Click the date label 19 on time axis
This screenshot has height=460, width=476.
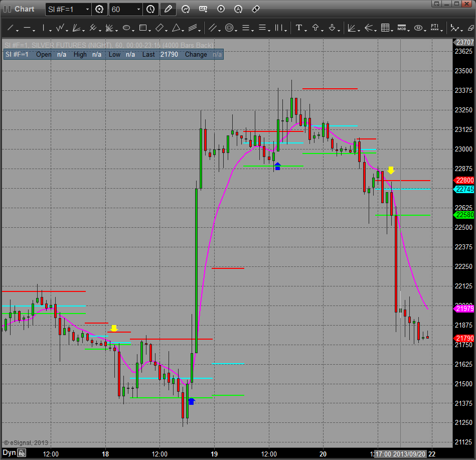[214, 454]
